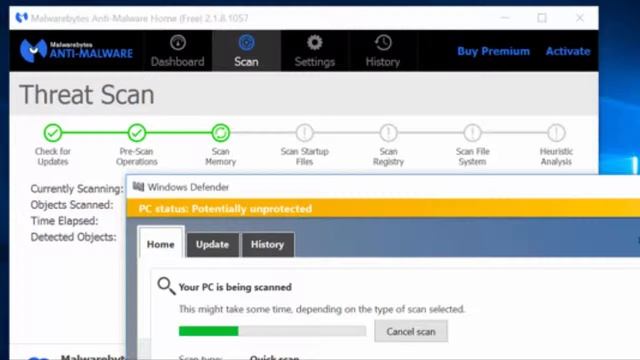Image resolution: width=640 pixels, height=360 pixels.
Task: Click the Dashboard gauge icon
Action: [178, 42]
